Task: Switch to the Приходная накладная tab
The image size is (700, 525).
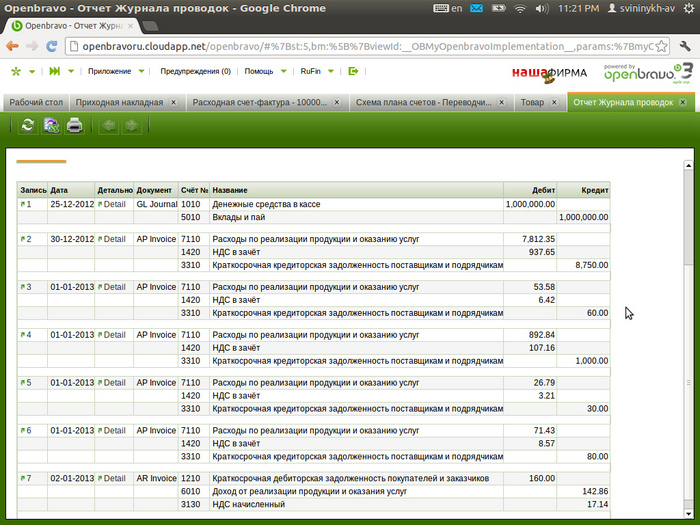Action: 119,102
